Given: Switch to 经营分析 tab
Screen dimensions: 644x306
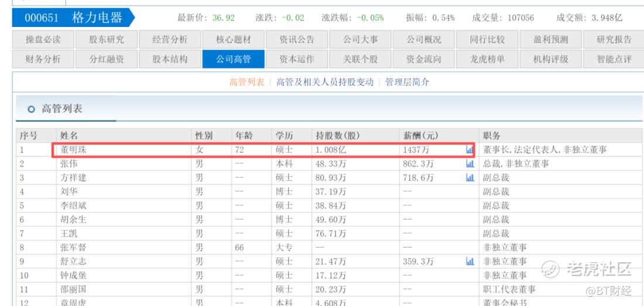Looking at the screenshot, I should pos(170,40).
